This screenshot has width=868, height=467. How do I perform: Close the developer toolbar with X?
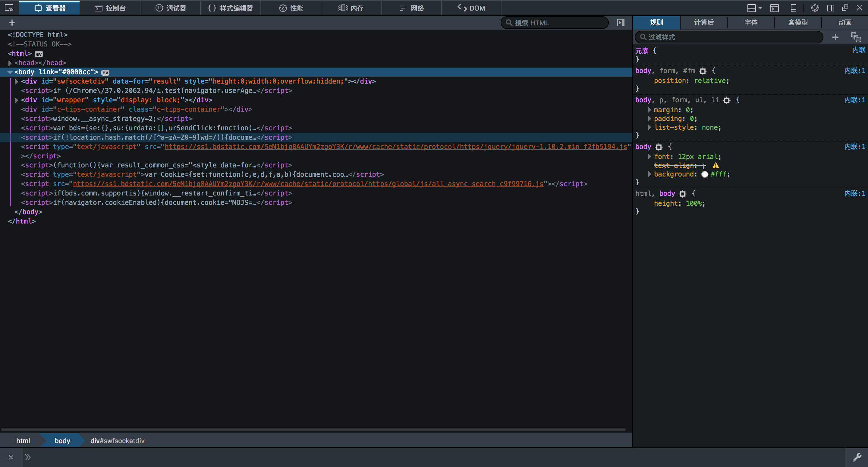point(11,457)
